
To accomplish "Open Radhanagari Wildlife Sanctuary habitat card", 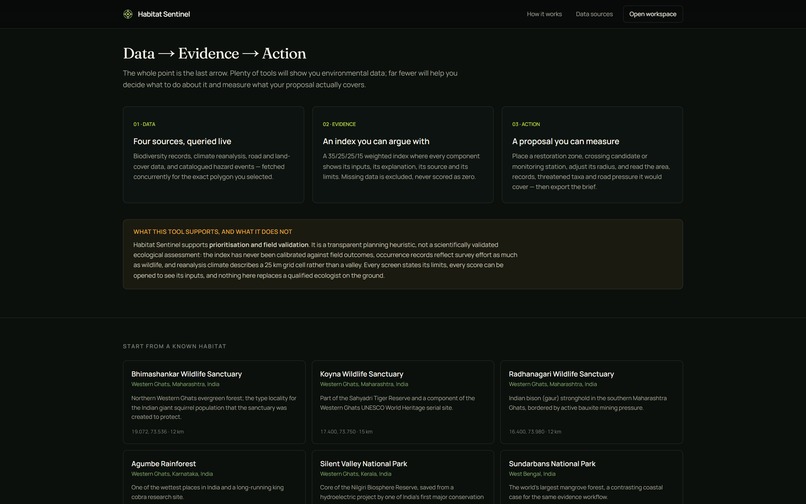I will click(x=592, y=402).
